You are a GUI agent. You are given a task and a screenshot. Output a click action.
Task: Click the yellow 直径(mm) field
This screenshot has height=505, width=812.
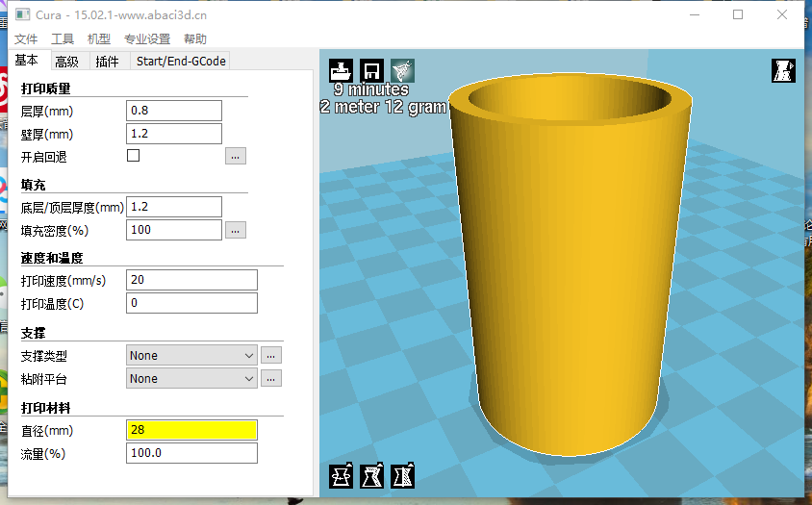coord(191,430)
